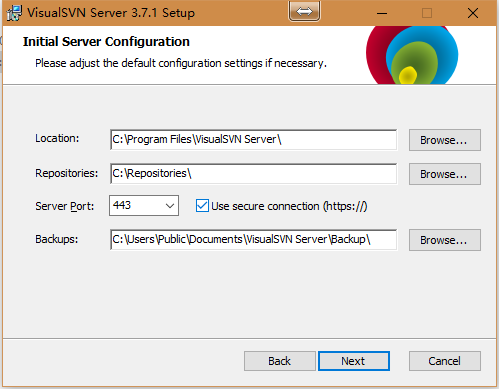Cancel the VisualSVN Server setup
This screenshot has height=389, width=499.
click(x=445, y=361)
